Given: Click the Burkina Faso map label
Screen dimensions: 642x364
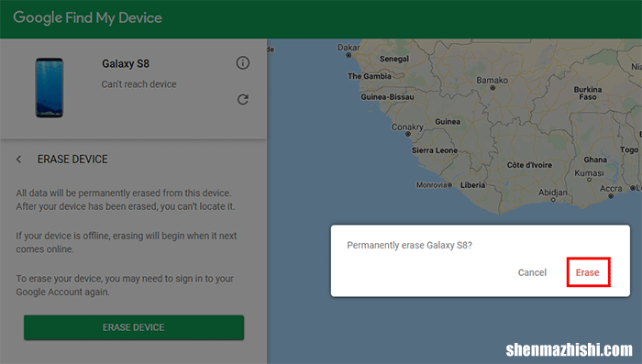Looking at the screenshot, I should [588, 94].
